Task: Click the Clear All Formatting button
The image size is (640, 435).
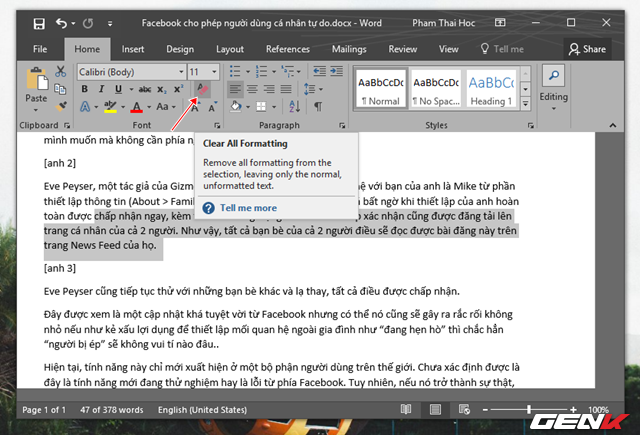Action: 202,89
